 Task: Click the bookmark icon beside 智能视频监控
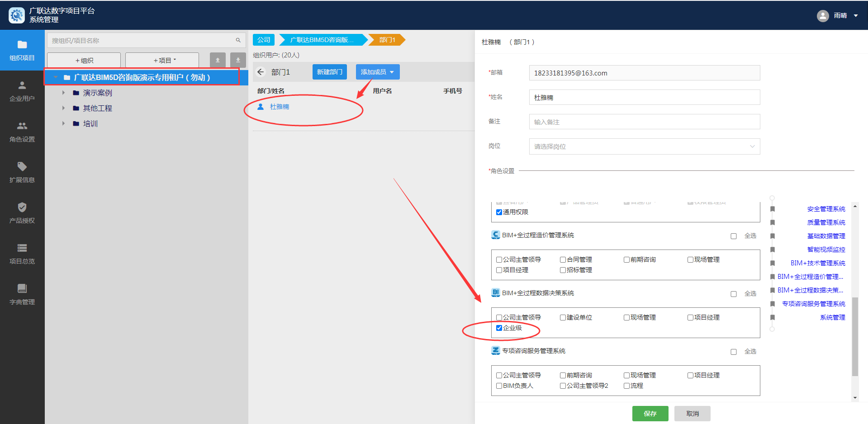coord(773,250)
